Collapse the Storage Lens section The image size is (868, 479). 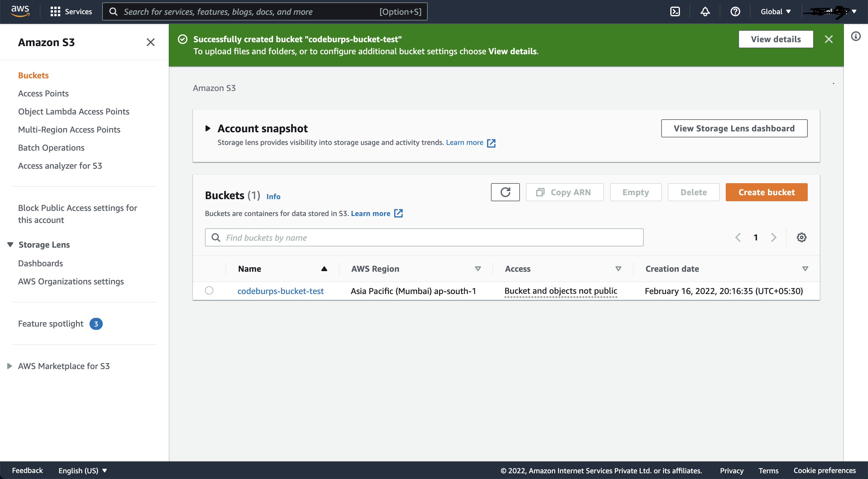pos(11,245)
